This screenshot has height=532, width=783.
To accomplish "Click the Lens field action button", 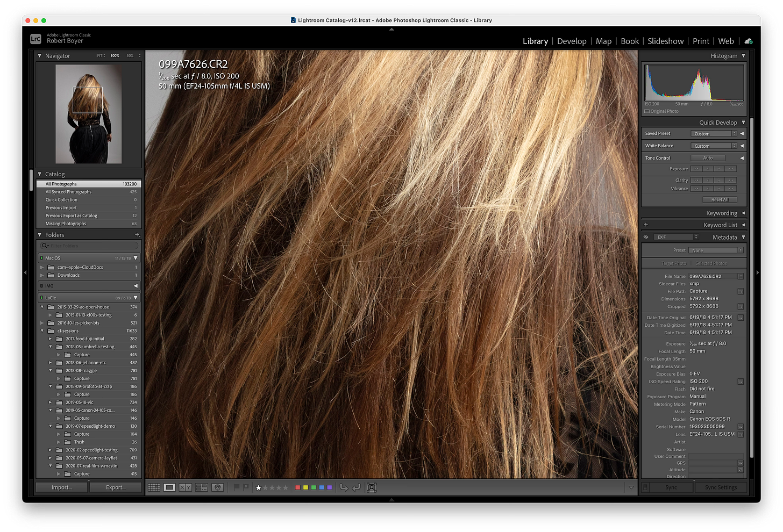I will 741,434.
